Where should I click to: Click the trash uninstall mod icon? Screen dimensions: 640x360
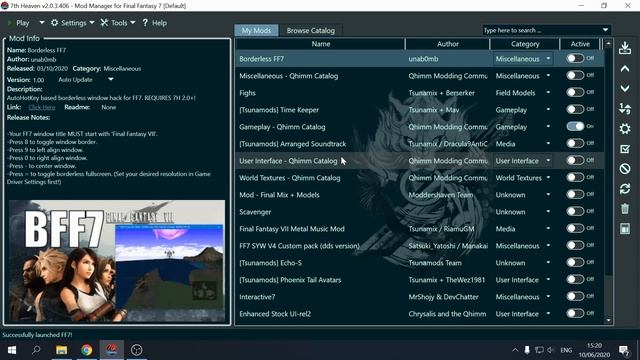coord(624,209)
